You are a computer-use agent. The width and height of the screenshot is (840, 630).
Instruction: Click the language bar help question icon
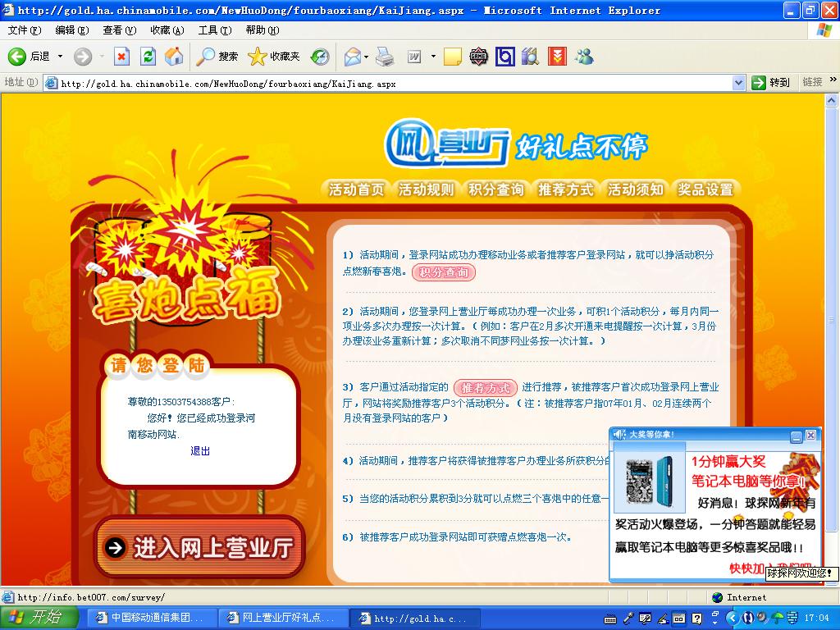tap(696, 619)
